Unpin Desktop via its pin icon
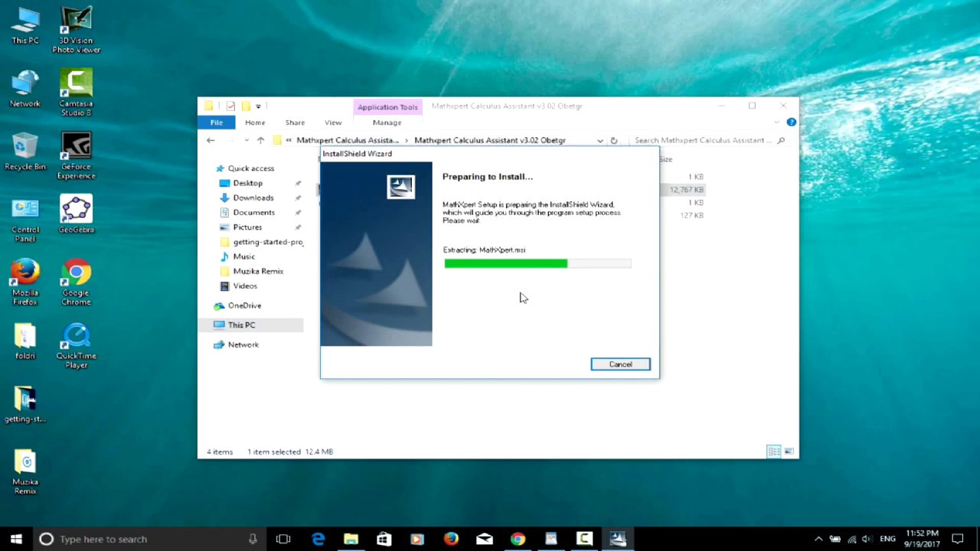This screenshot has width=980, height=551. [298, 184]
